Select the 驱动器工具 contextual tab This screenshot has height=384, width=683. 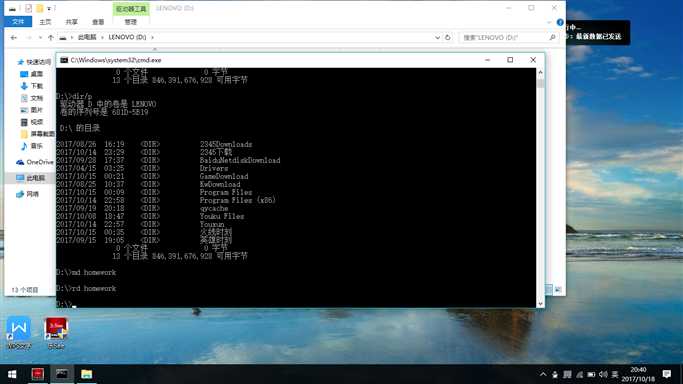131,9
